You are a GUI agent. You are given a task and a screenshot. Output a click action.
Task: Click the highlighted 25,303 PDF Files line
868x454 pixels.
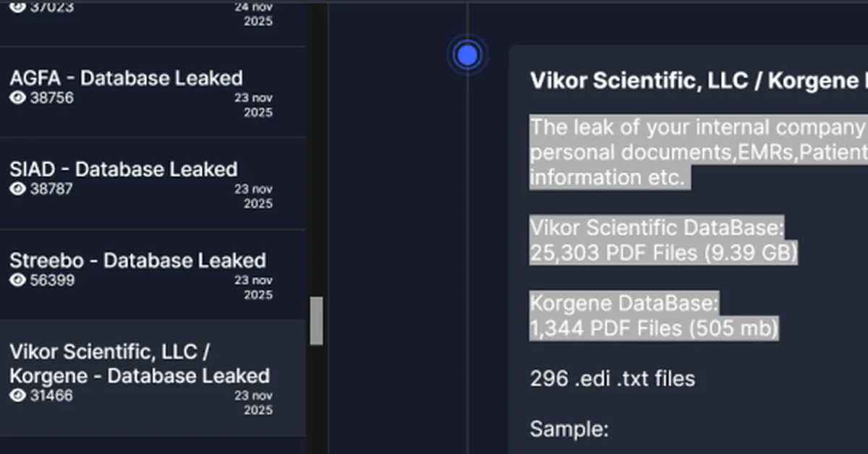click(x=663, y=253)
